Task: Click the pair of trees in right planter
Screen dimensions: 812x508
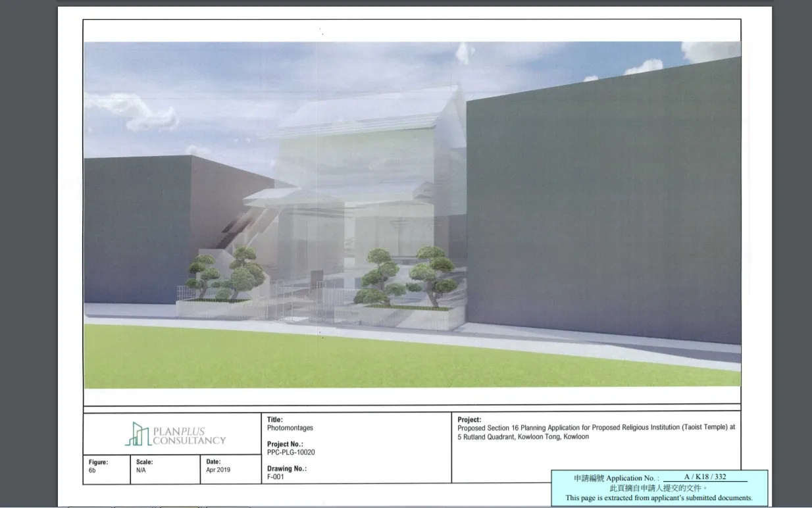Action: [x=404, y=276]
